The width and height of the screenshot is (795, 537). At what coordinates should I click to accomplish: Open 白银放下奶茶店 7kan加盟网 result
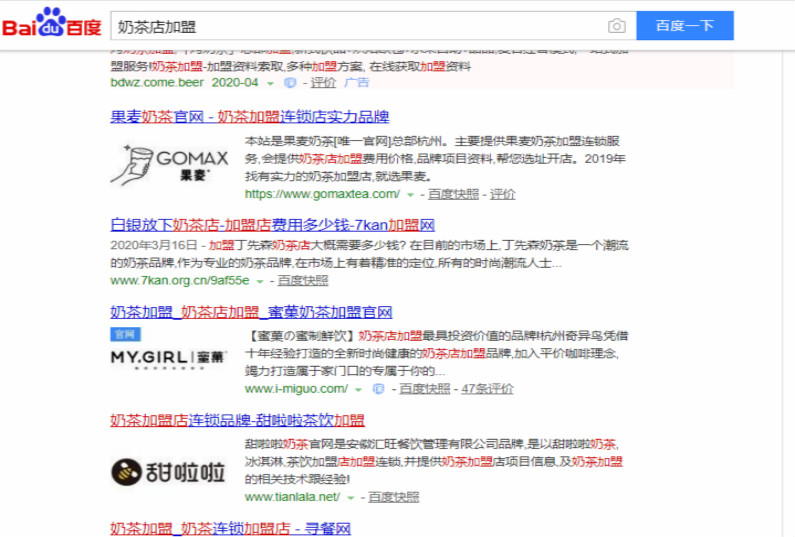(272, 225)
